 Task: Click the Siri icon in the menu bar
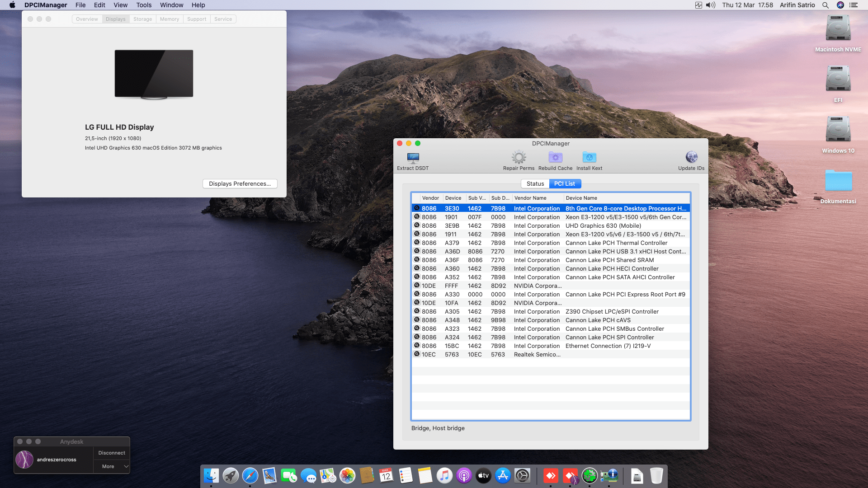tap(840, 5)
